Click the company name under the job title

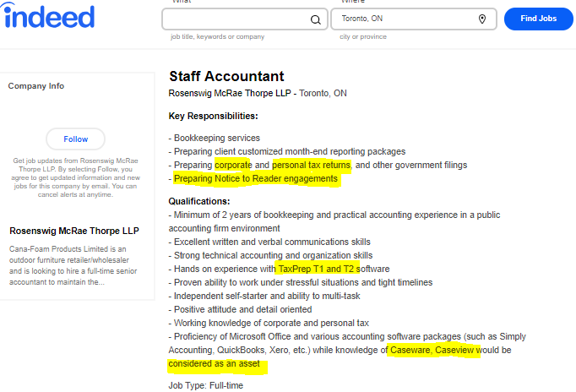coord(229,94)
